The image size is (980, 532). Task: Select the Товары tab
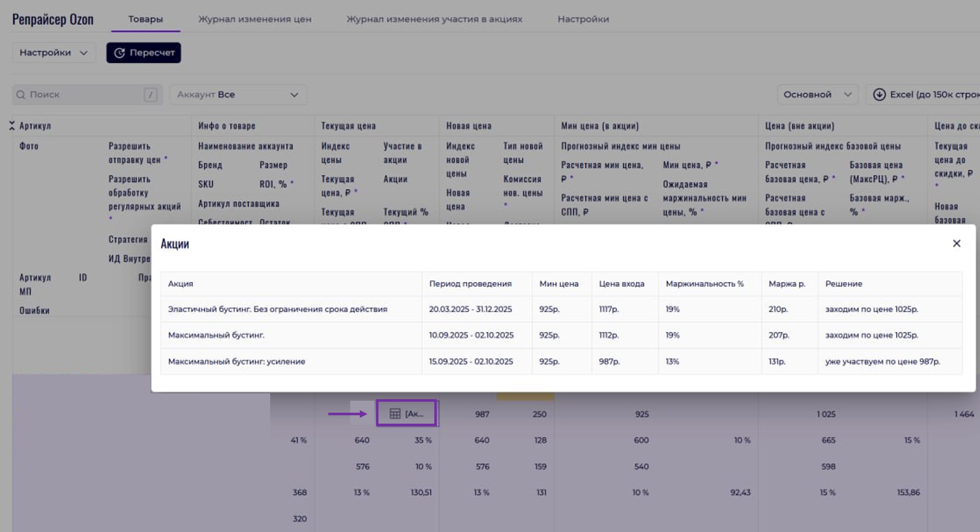145,19
